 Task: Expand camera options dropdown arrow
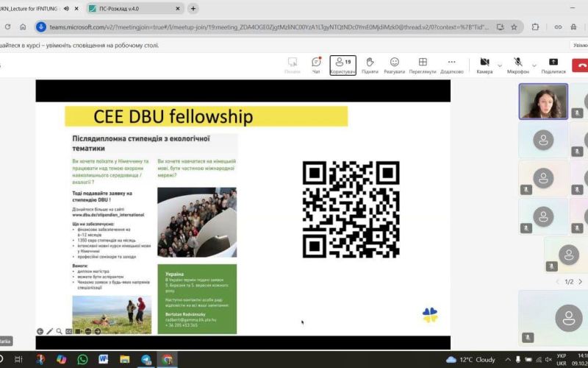coord(500,65)
